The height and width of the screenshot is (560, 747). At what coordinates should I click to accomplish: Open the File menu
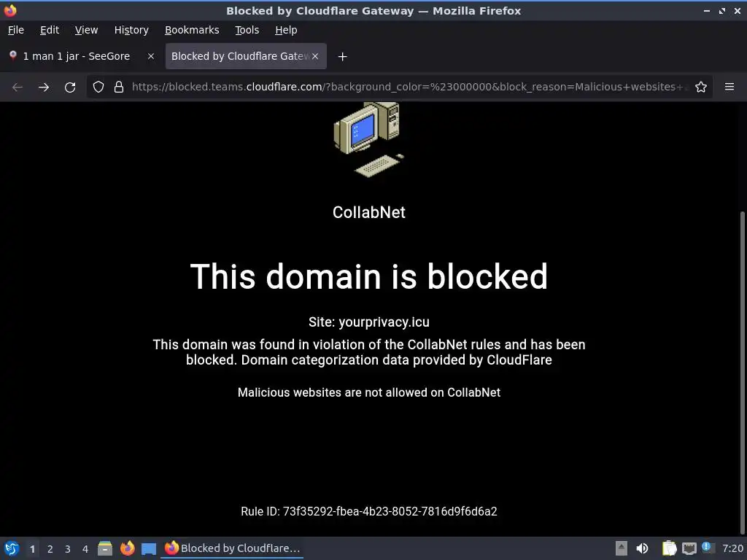(16, 30)
